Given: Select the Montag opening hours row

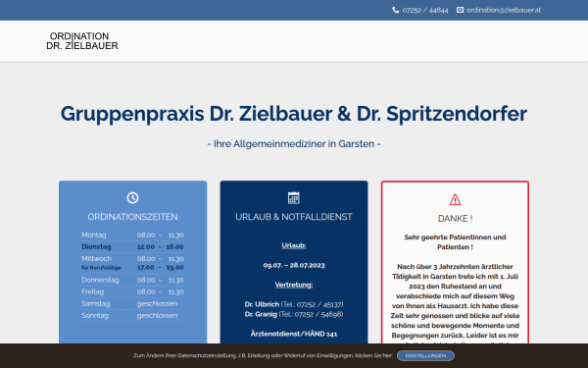Looking at the screenshot, I should (132, 236).
